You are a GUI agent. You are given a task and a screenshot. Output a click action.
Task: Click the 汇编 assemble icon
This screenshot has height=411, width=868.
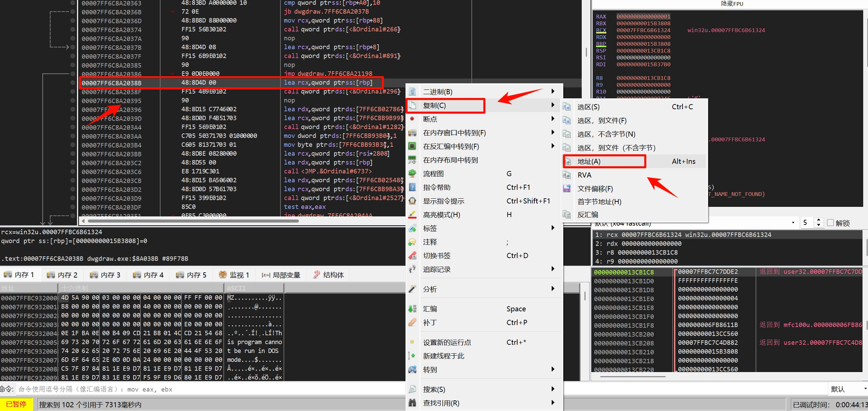(412, 309)
